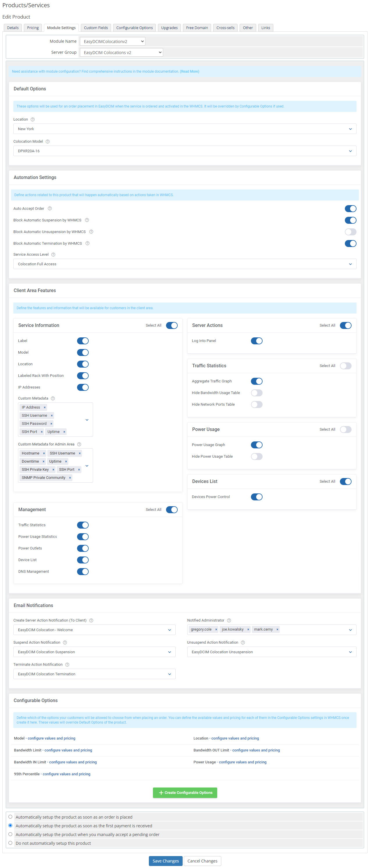Open the Terminate Action Notification dropdown
The width and height of the screenshot is (369, 868).
point(94,674)
